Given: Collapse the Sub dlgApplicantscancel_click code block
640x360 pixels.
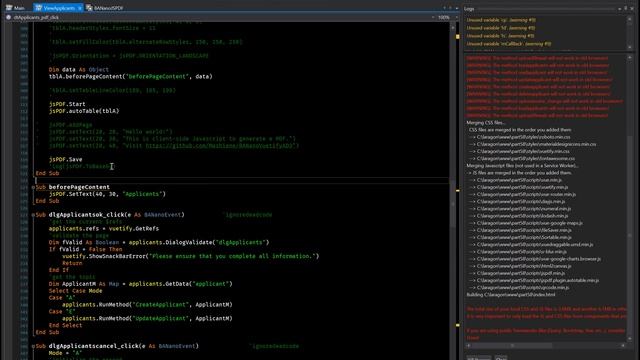Looking at the screenshot, I should pyautogui.click(x=33, y=346).
